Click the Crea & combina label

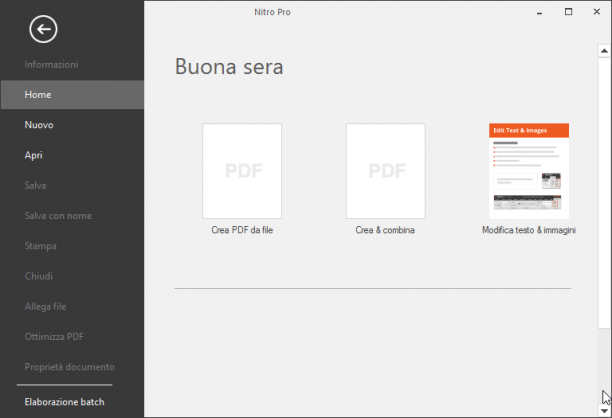385,230
